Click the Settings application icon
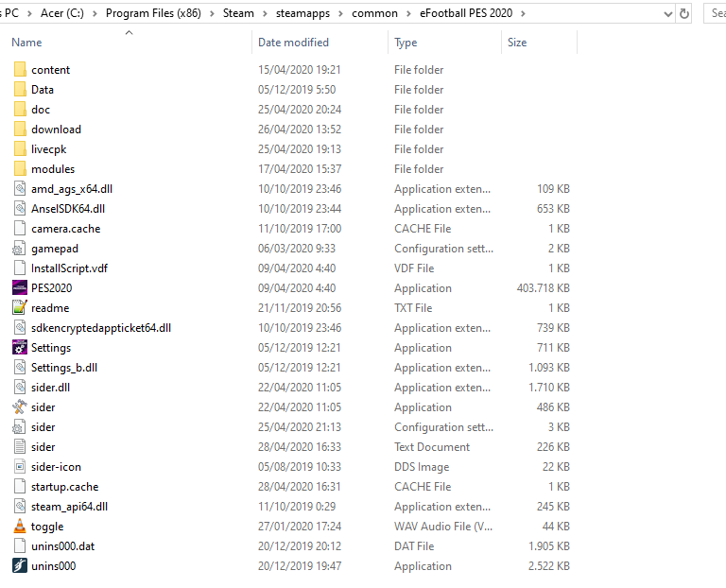Screen dimensions: 726x588 tap(20, 347)
